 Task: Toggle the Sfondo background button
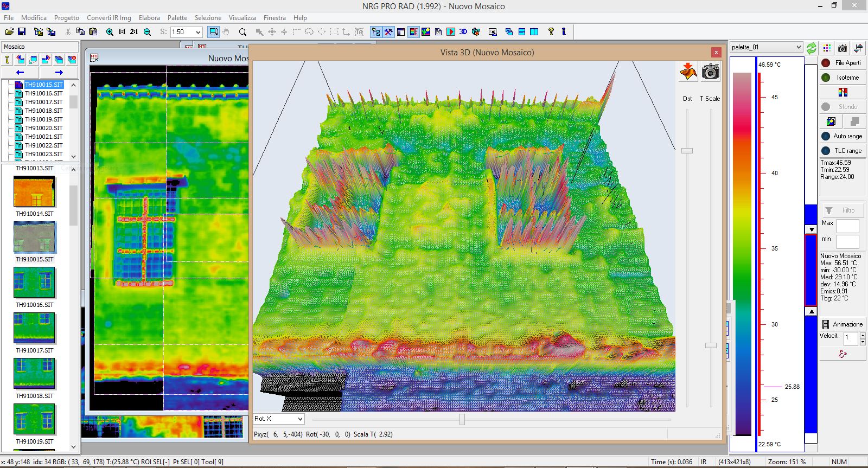(x=843, y=107)
